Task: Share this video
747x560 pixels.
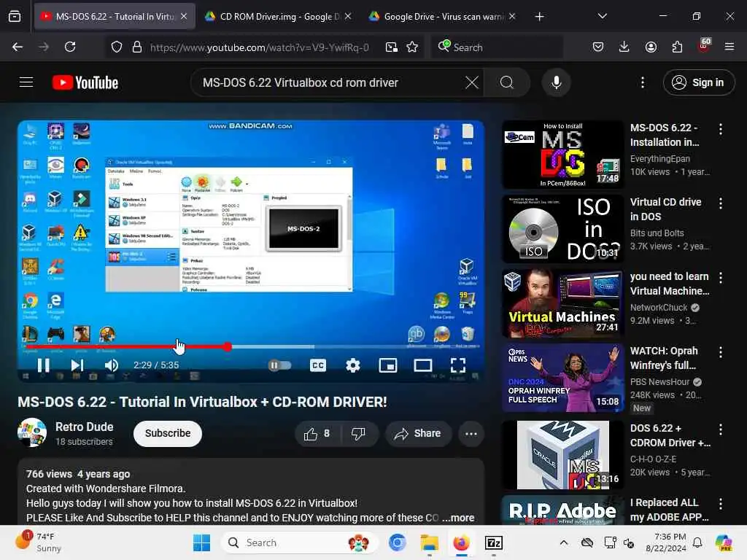Action: pyautogui.click(x=418, y=434)
